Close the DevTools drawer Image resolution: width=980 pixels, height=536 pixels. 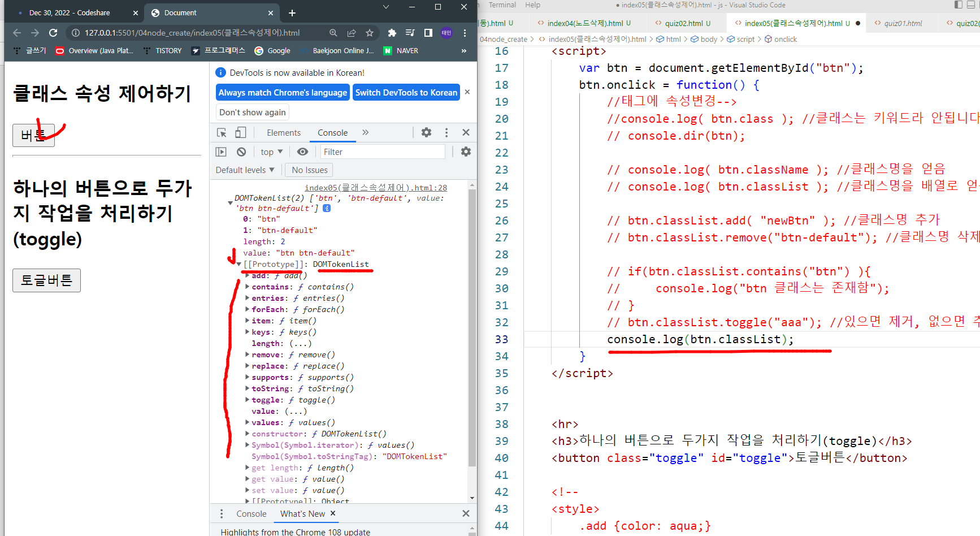click(x=466, y=513)
